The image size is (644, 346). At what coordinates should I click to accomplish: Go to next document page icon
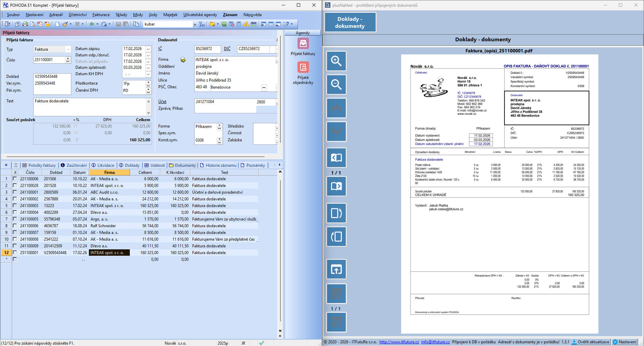point(336,186)
